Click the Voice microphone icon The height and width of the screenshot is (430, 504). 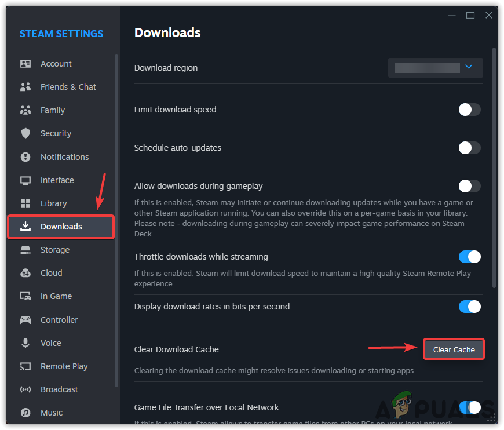click(x=25, y=343)
